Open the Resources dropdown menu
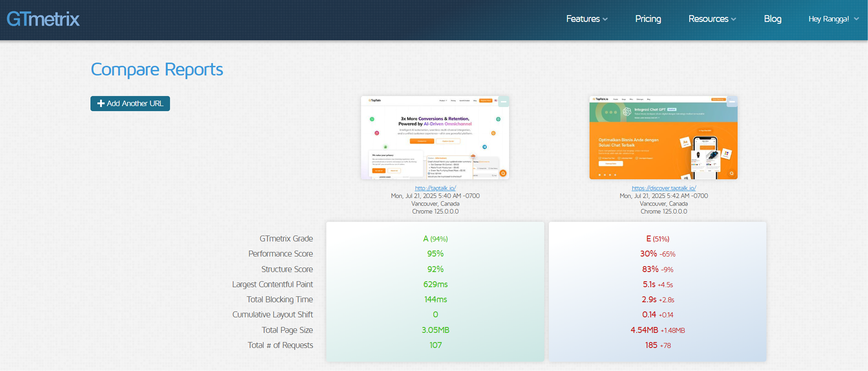 click(712, 19)
